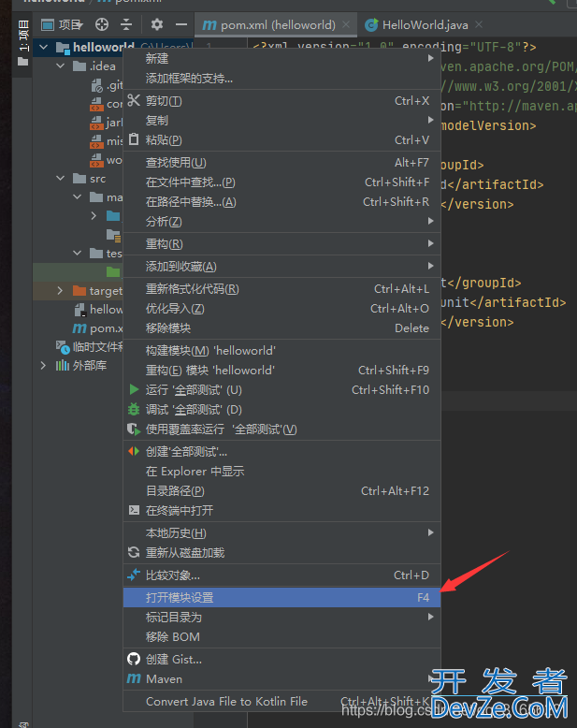Select 在 Explorer 中显示 entry

coord(282,471)
